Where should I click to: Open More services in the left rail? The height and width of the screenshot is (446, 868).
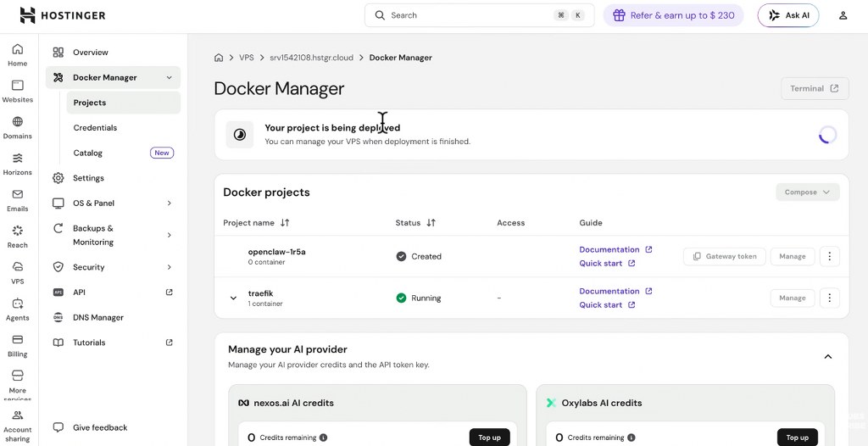17,386
